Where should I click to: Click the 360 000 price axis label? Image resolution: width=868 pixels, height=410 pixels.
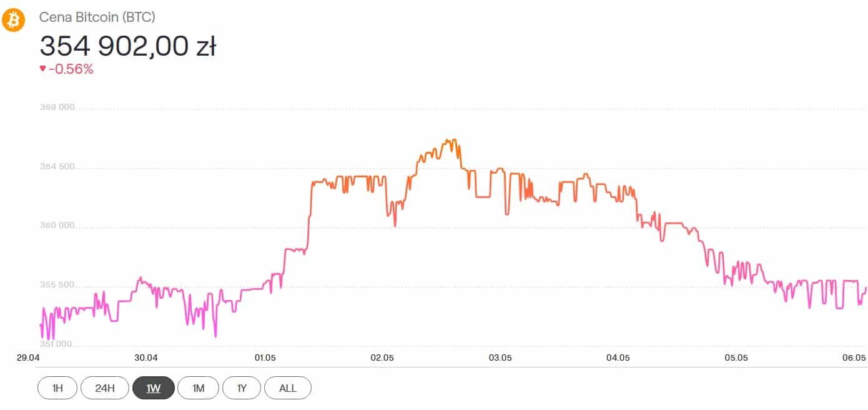coord(57,226)
